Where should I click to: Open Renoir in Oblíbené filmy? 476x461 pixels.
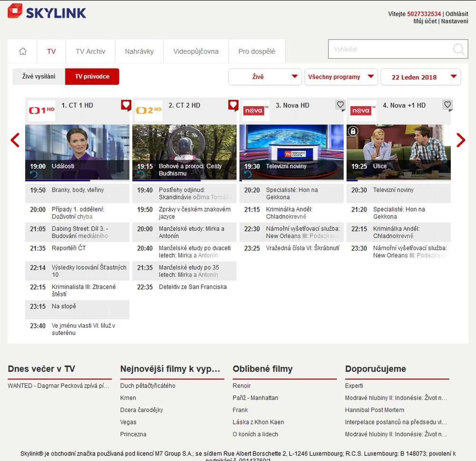[241, 386]
